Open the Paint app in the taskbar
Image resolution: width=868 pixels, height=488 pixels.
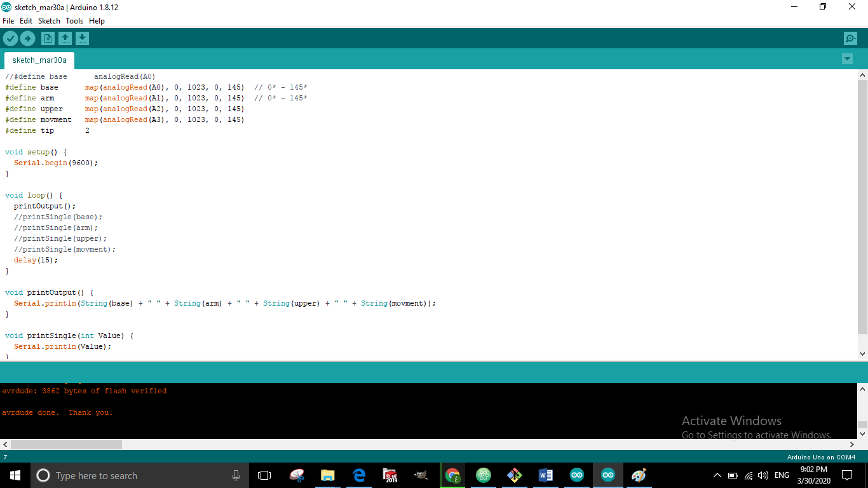click(639, 475)
